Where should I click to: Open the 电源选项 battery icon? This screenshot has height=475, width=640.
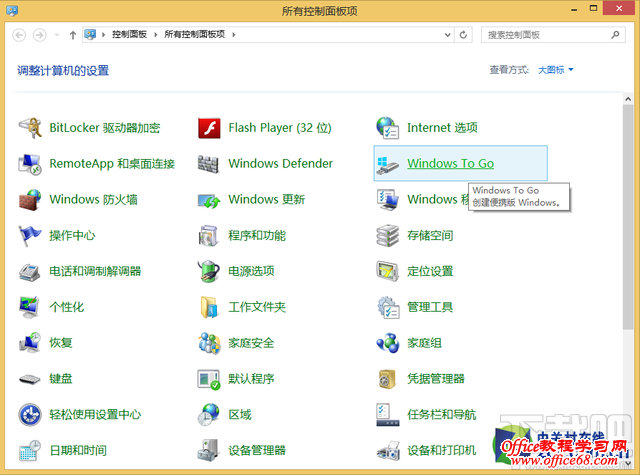coord(209,271)
